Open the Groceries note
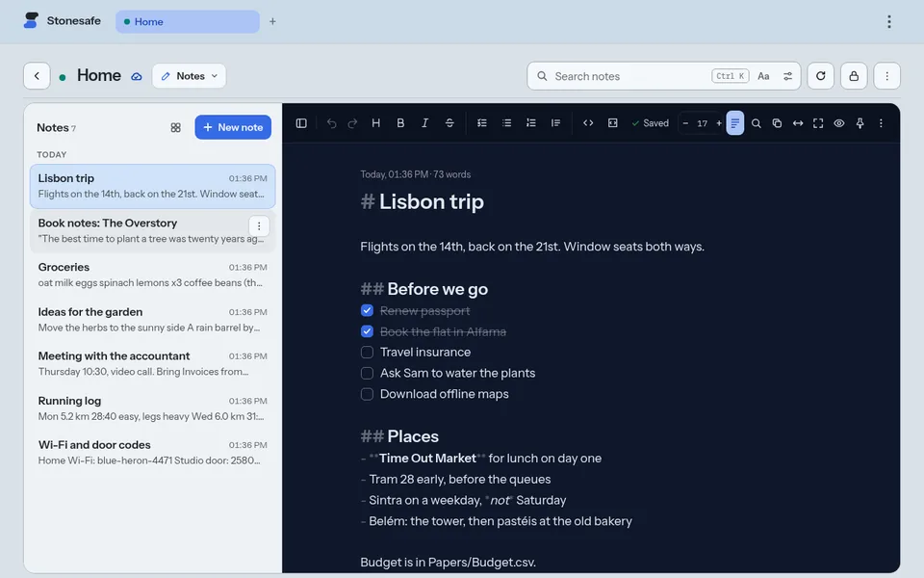The image size is (924, 578). (153, 275)
